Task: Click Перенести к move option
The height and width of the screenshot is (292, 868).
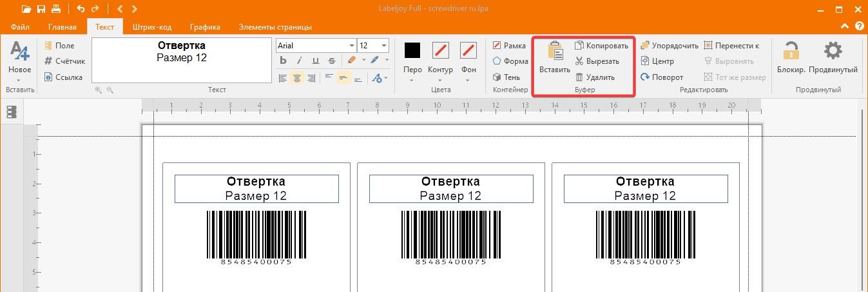Action: (732, 46)
